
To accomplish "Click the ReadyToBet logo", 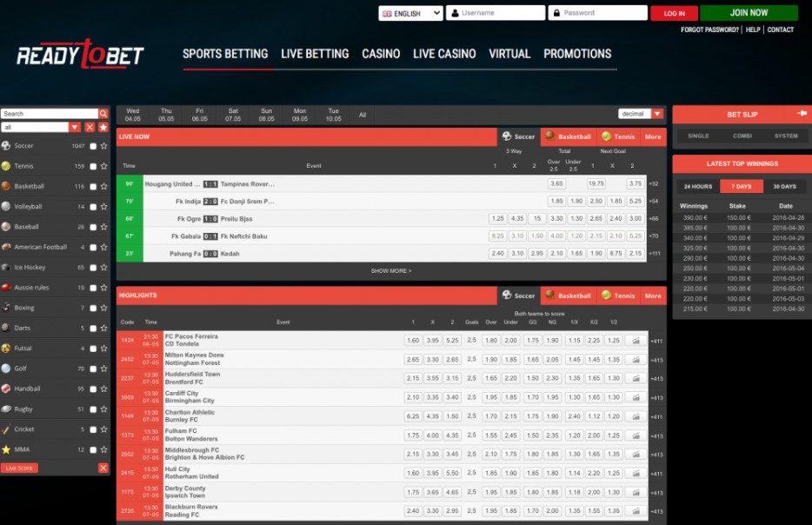I will click(80, 54).
